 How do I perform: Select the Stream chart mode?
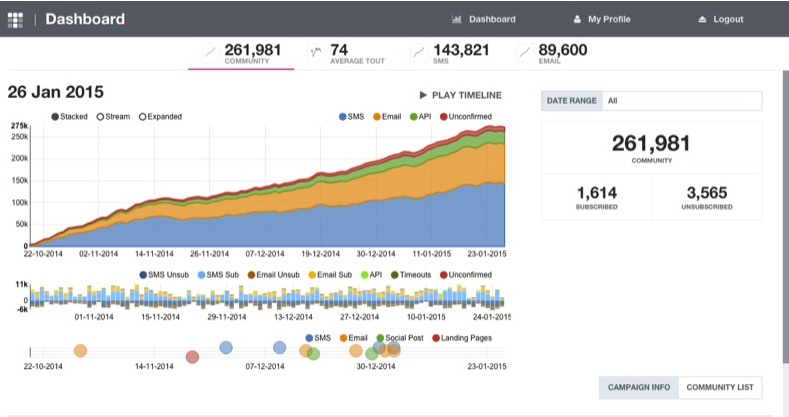click(x=113, y=117)
